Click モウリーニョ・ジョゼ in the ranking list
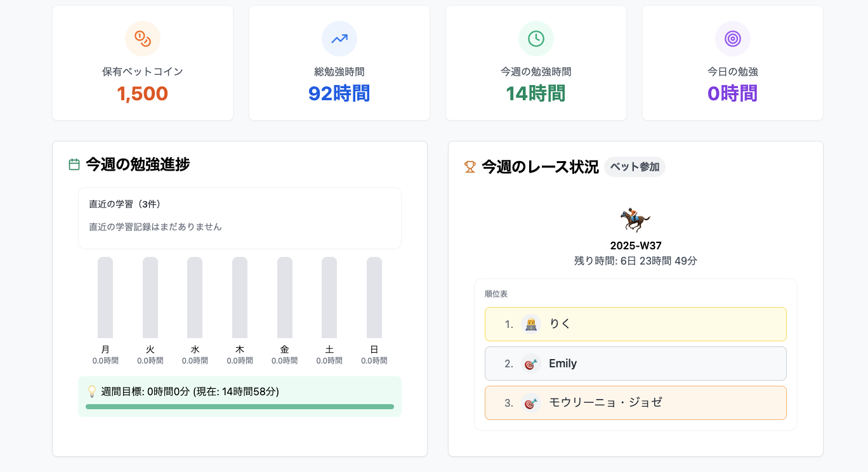This screenshot has width=868, height=472. pyautogui.click(x=635, y=403)
